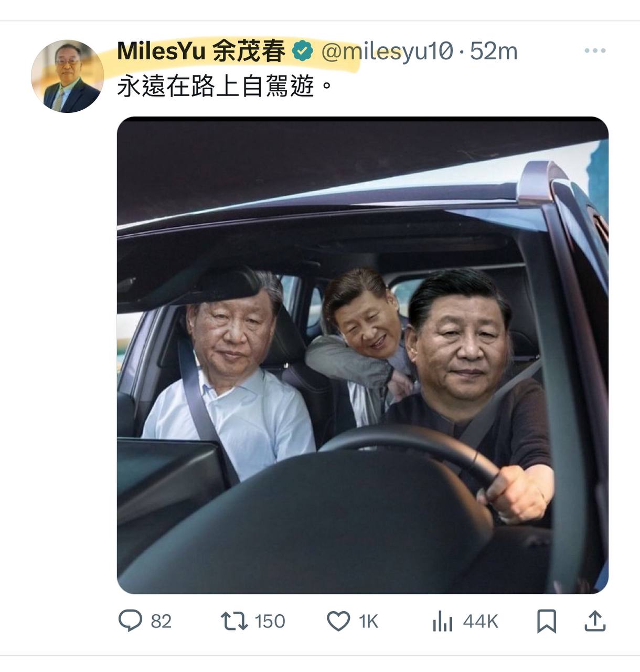Like the post with the heart icon
Screen dimensions: 640x672
point(338,622)
